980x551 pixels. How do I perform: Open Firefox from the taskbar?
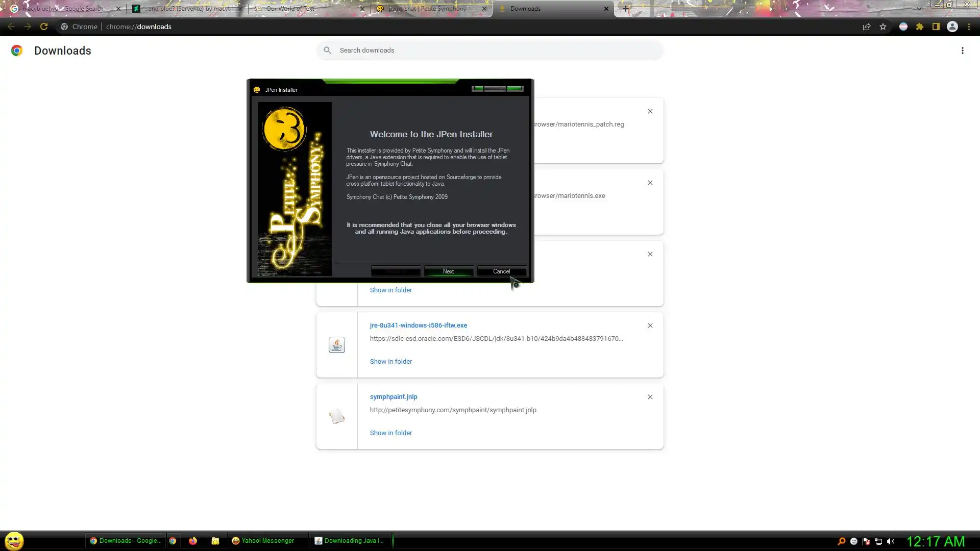pos(193,541)
